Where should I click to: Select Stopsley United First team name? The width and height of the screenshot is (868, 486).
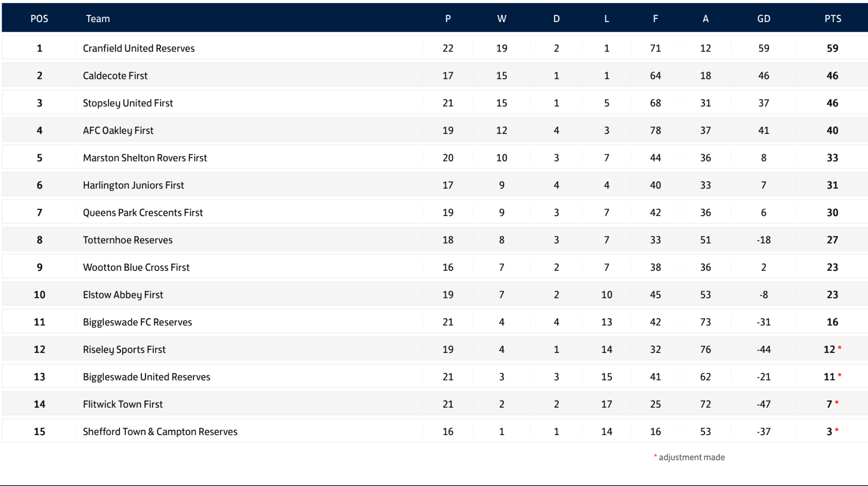[x=128, y=103]
